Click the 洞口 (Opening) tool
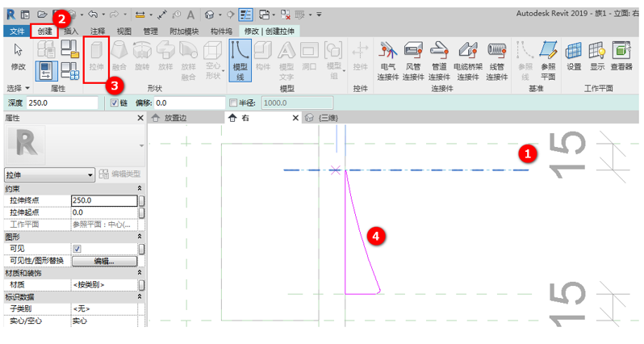The height and width of the screenshot is (344, 644). pyautogui.click(x=309, y=57)
